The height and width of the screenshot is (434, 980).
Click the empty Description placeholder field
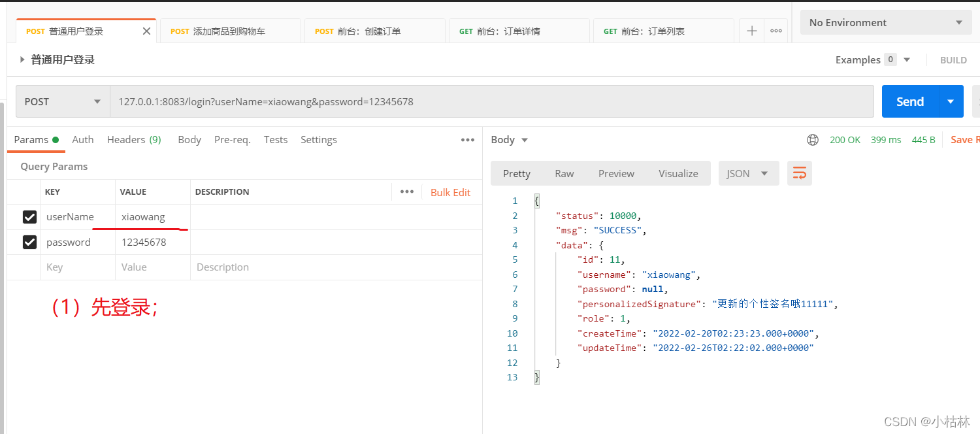coord(336,267)
